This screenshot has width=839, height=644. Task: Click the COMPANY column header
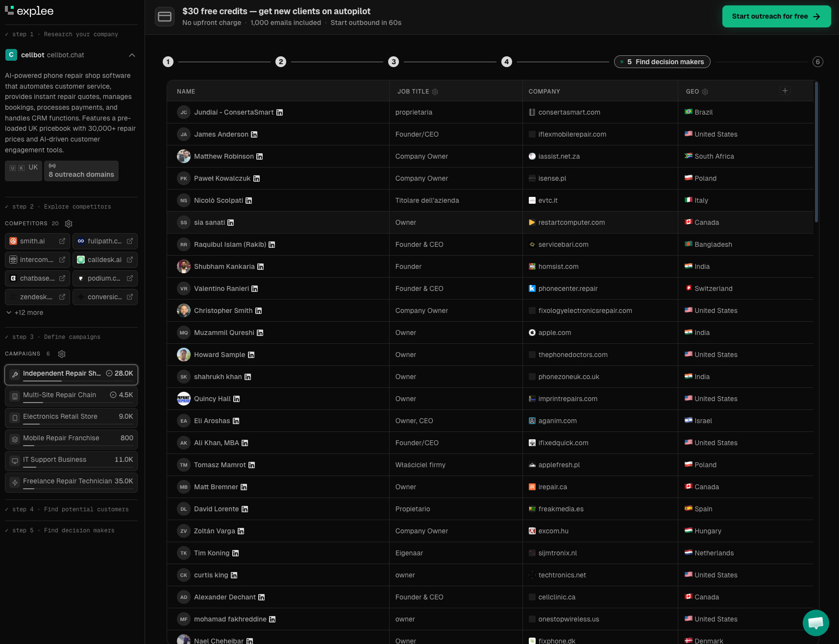click(x=544, y=92)
